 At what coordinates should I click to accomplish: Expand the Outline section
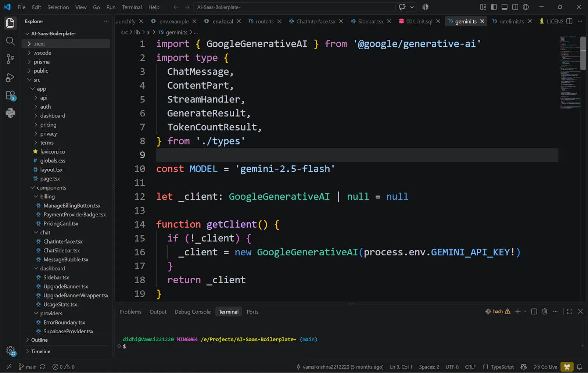39,340
